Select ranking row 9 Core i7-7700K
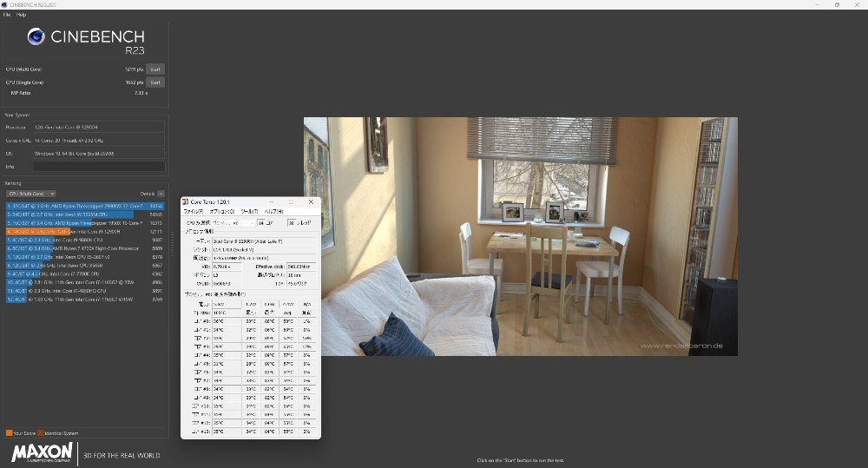This screenshot has height=468, width=868. coord(85,274)
